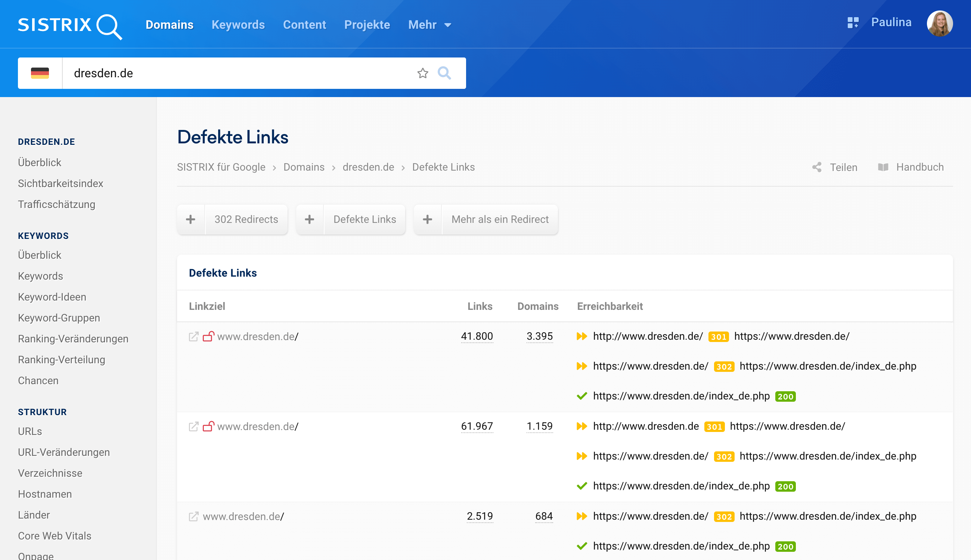Click the red unlocked padlock in second row

coord(208,427)
